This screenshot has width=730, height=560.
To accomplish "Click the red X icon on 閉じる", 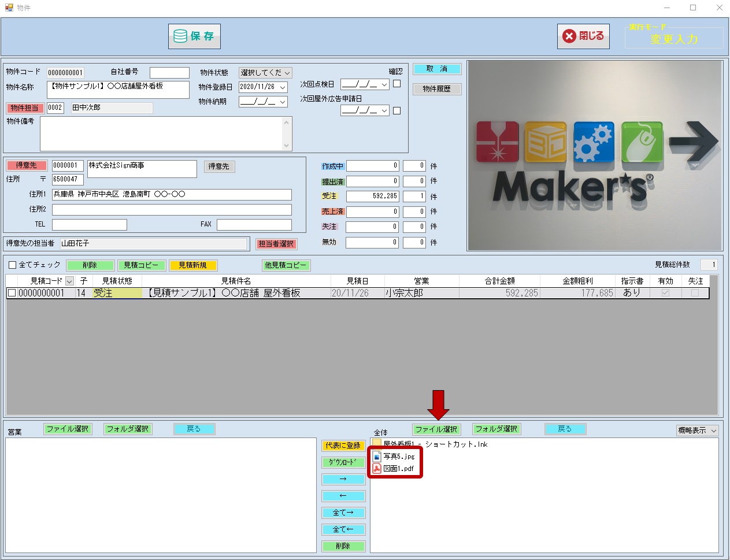I will [x=569, y=36].
